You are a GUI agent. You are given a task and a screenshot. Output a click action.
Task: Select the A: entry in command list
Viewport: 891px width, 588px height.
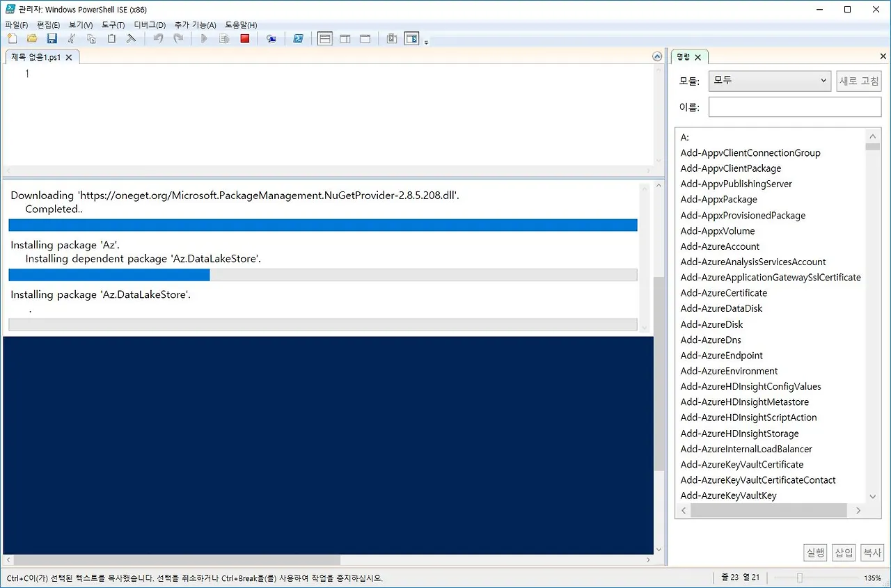tap(685, 137)
